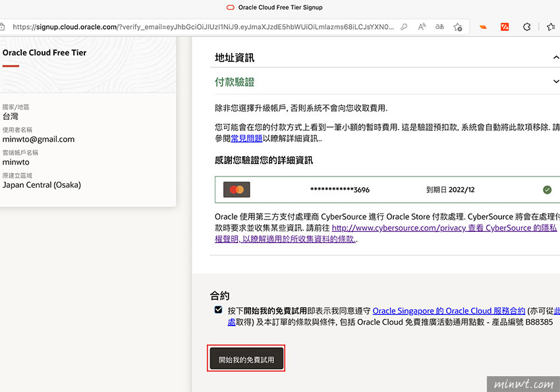Click the minwto cloud account name
Image resolution: width=560 pixels, height=392 pixels.
pyautogui.click(x=16, y=162)
